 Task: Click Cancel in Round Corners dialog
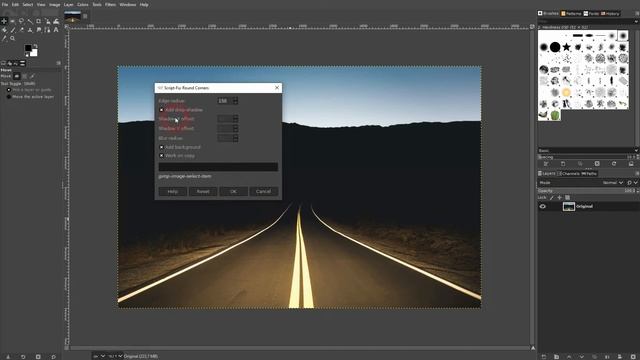coord(263,191)
